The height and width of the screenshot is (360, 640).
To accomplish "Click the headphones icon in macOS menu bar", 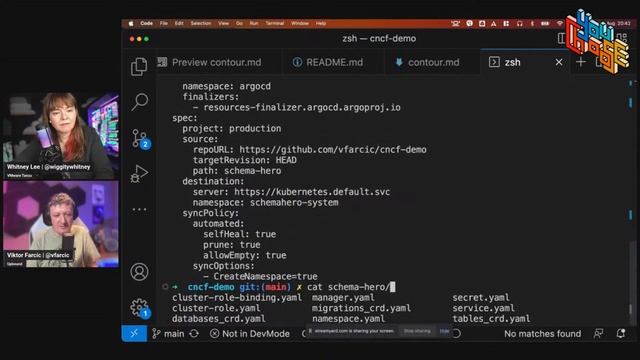I will pos(519,24).
